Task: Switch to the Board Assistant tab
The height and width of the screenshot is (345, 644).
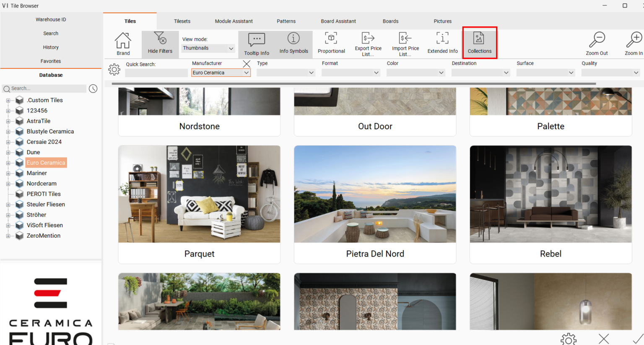Action: [x=338, y=21]
